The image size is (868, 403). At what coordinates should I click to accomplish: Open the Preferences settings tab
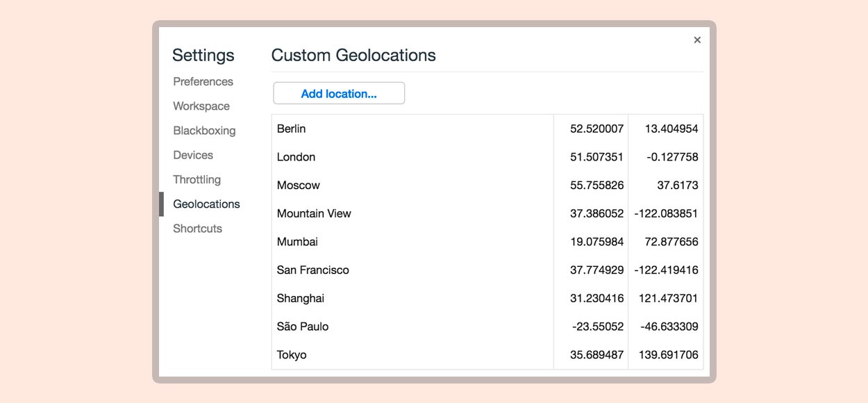pyautogui.click(x=203, y=81)
